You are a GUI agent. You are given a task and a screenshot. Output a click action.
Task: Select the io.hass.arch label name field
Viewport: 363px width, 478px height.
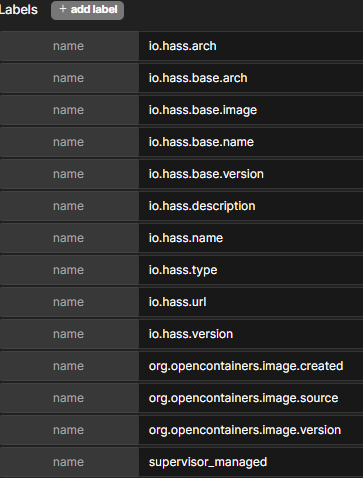point(251,46)
